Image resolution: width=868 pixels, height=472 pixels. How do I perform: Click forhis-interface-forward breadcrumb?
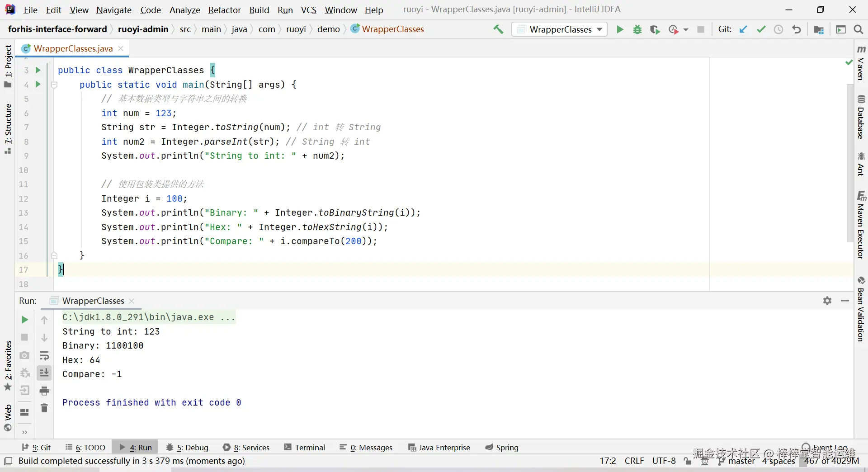[x=57, y=29]
